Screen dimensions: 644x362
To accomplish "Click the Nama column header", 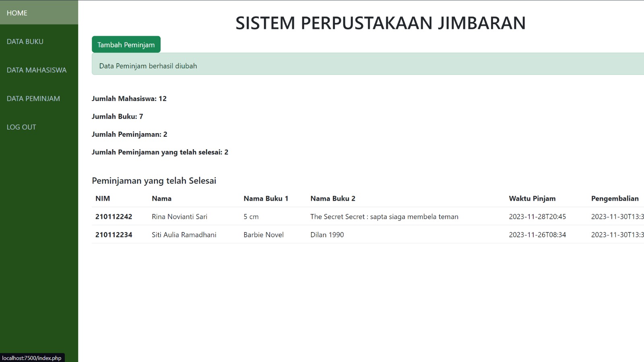I will point(162,198).
